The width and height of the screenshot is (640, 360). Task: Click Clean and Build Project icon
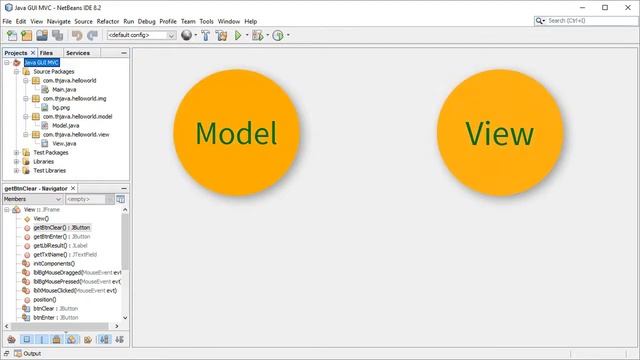(x=221, y=36)
